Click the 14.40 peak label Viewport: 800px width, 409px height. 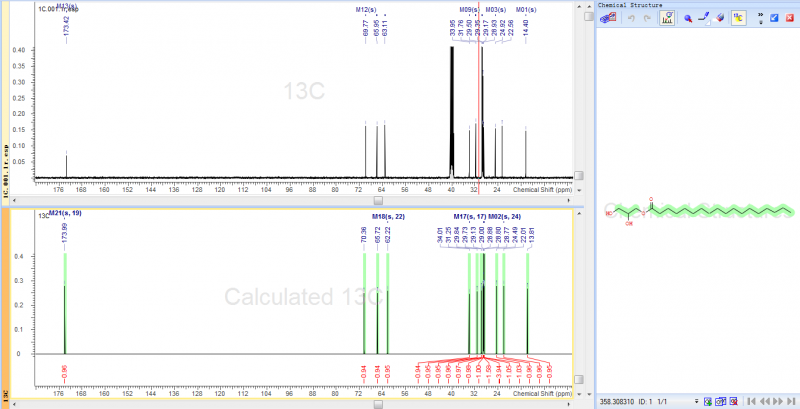pos(526,28)
